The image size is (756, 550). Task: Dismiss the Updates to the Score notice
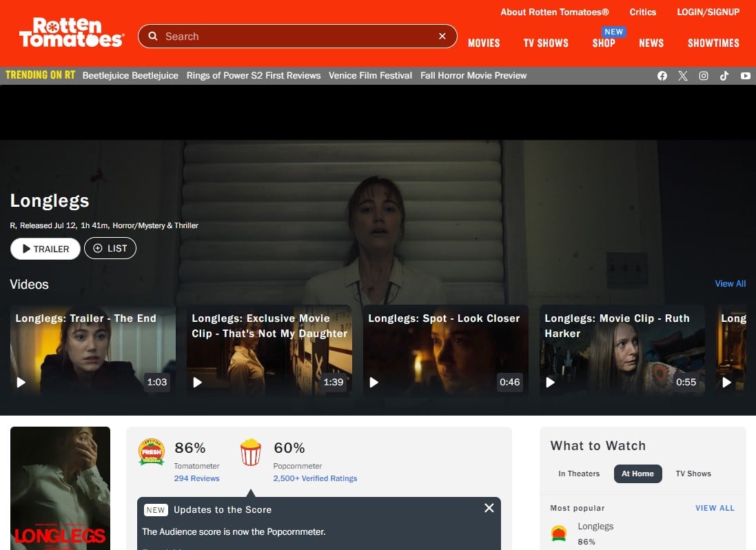pos(489,508)
